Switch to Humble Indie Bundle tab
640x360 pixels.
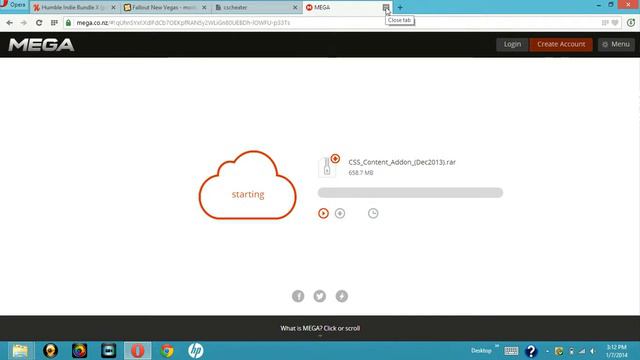tap(73, 7)
